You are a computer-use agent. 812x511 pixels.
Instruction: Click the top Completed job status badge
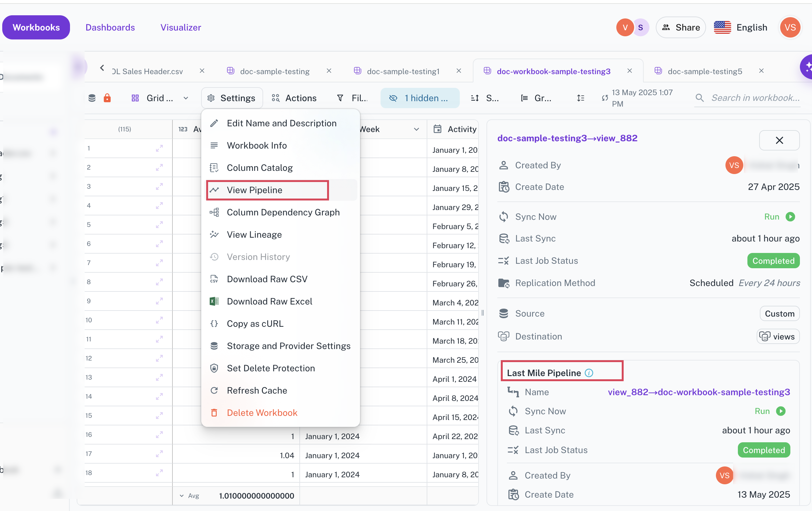[773, 261]
